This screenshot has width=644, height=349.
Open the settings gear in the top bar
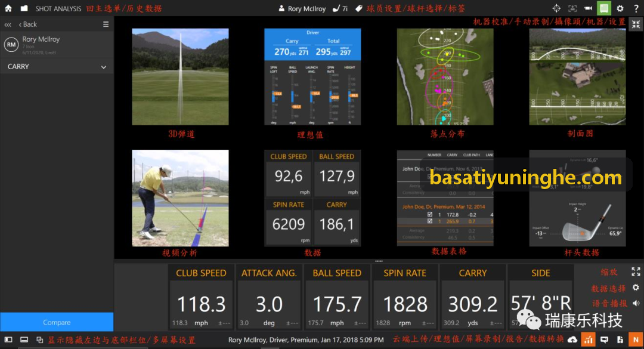click(x=620, y=8)
